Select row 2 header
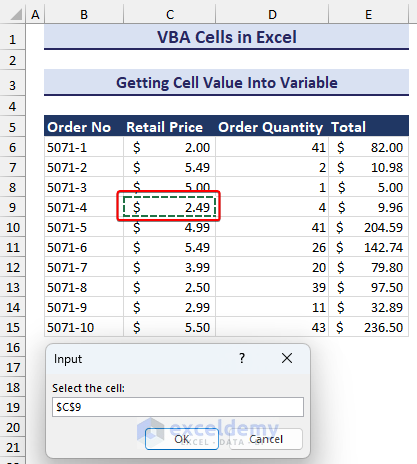417x464 pixels. pyautogui.click(x=12, y=60)
